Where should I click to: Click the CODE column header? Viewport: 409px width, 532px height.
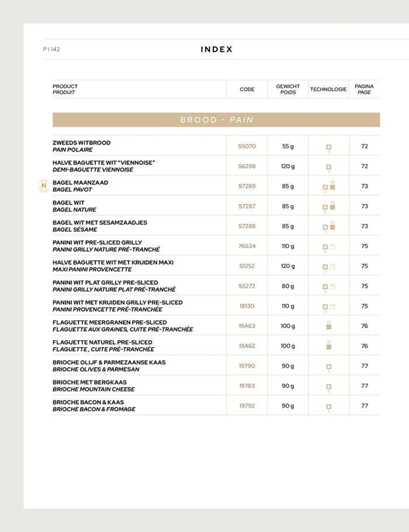click(x=247, y=89)
